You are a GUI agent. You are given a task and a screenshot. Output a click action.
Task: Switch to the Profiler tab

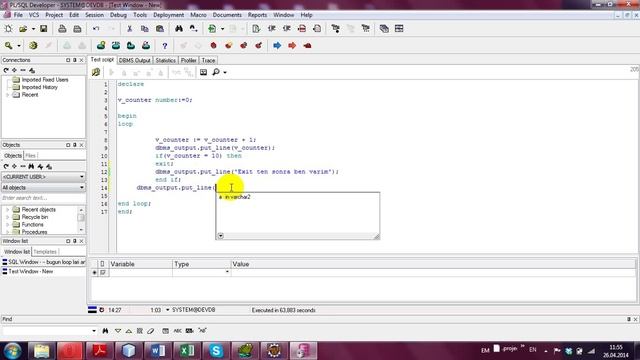[189, 60]
